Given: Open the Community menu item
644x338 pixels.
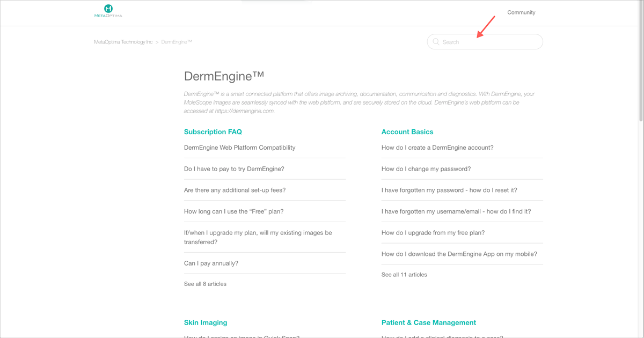Looking at the screenshot, I should pyautogui.click(x=521, y=12).
